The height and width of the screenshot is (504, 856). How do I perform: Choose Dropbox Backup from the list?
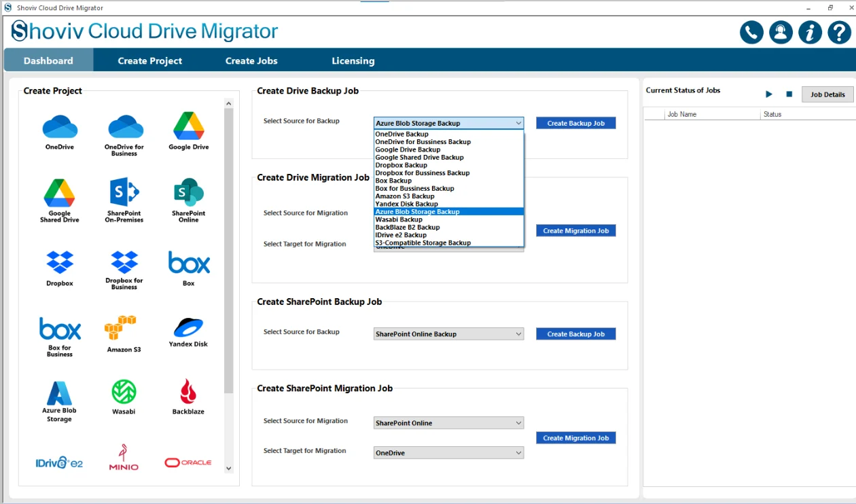click(x=449, y=165)
